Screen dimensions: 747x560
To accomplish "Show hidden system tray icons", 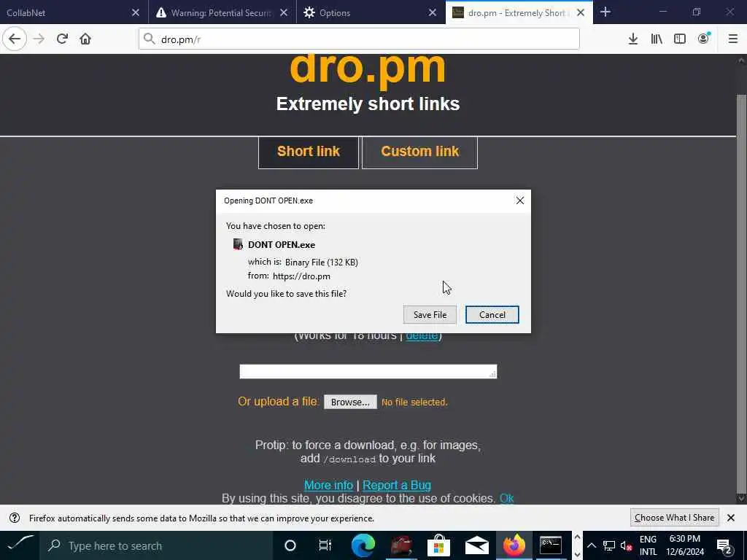I will pyautogui.click(x=591, y=545).
